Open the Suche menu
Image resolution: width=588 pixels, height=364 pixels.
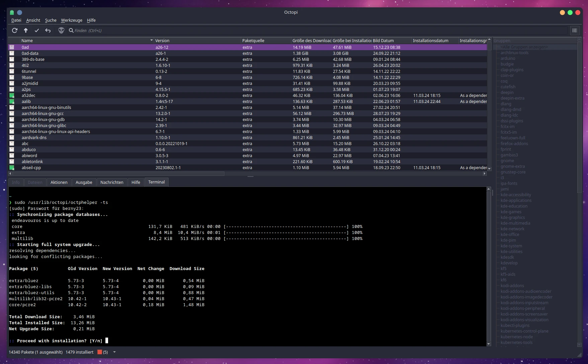[x=51, y=20]
